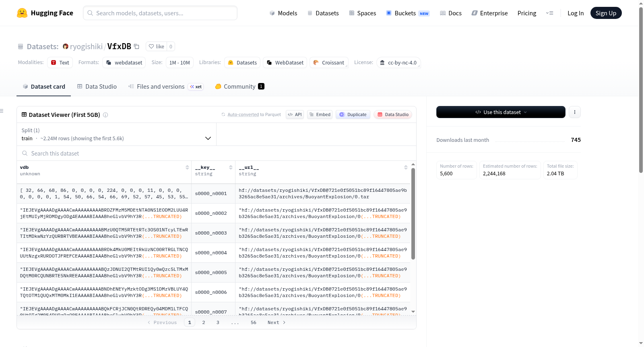Viewport: 644px width, 347px height.
Task: Go to Datasets in top navigation
Action: [323, 13]
